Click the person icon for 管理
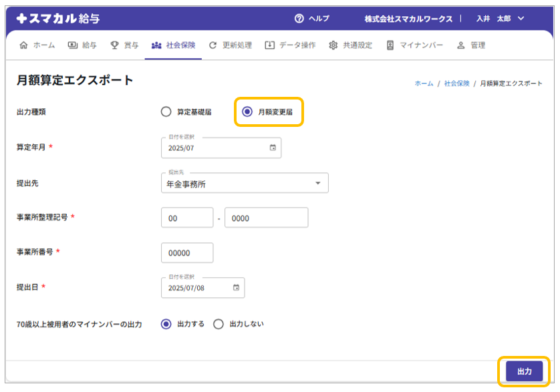560x392 pixels. 460,45
